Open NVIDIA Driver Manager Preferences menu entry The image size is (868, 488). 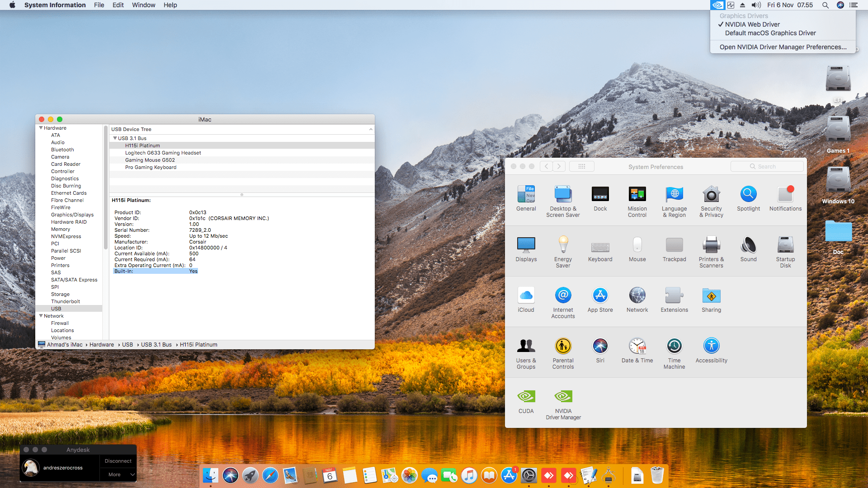pyautogui.click(x=783, y=47)
